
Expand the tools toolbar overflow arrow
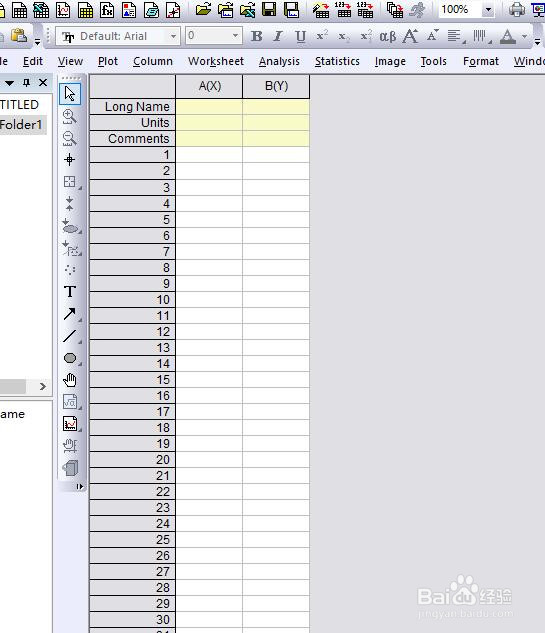click(x=80, y=487)
